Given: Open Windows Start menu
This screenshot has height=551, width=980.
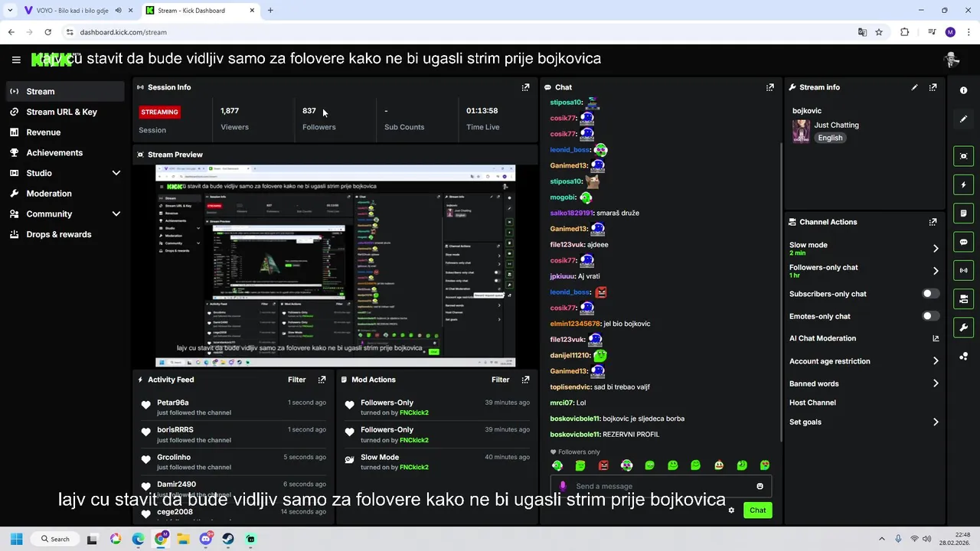Looking at the screenshot, I should coord(16,539).
